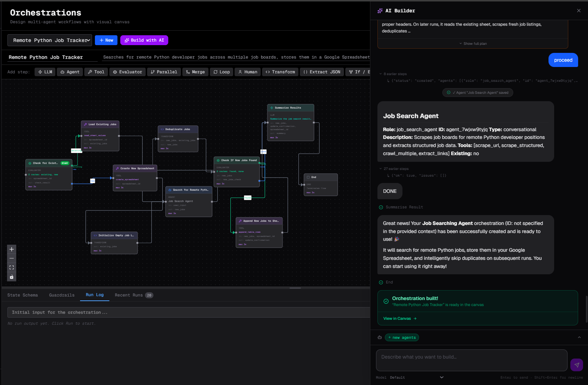Send the AI Builder message
588x385 pixels.
point(576,365)
